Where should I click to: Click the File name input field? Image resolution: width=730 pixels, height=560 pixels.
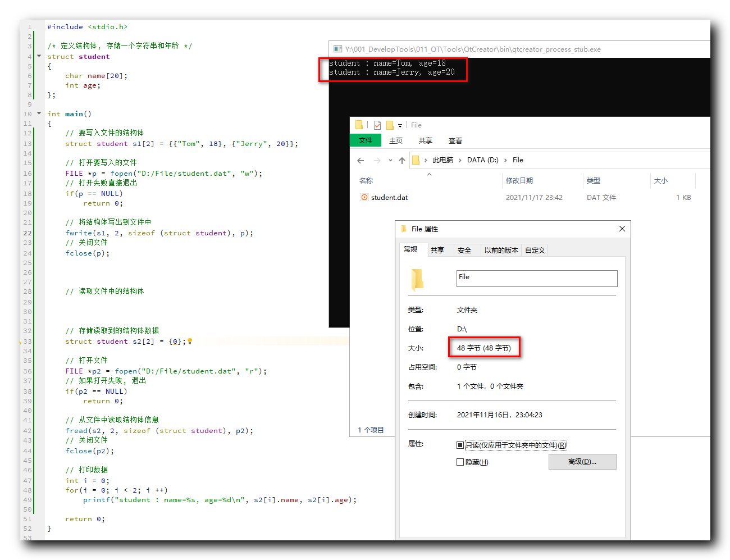point(537,279)
